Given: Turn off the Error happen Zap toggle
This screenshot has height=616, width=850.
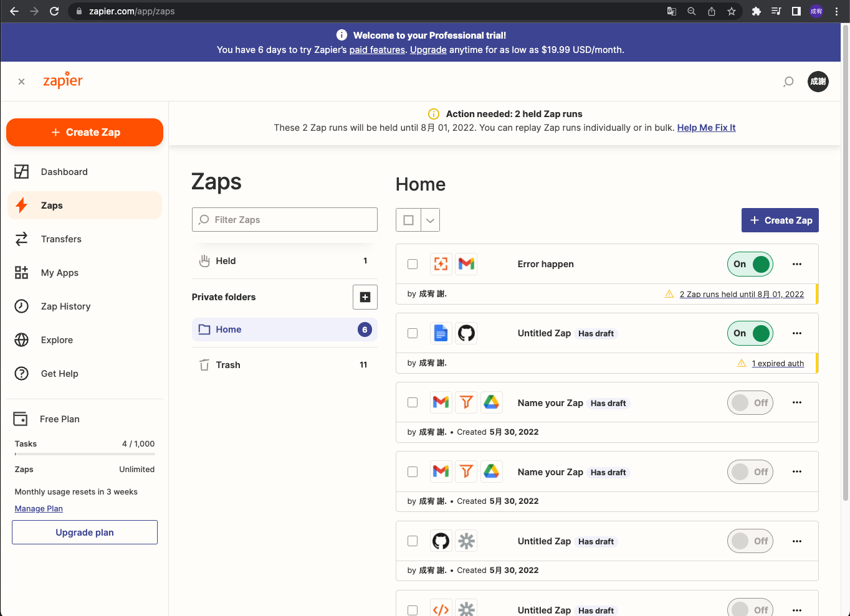Looking at the screenshot, I should click(x=750, y=264).
